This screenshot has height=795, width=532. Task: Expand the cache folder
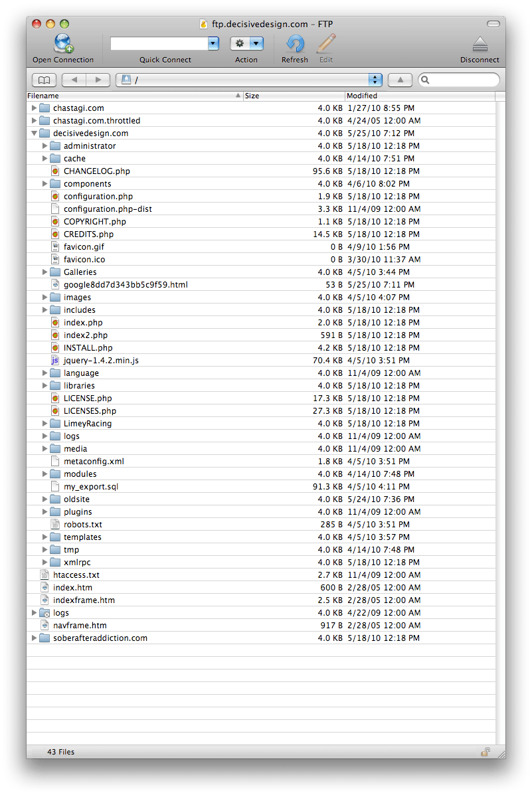[x=44, y=159]
